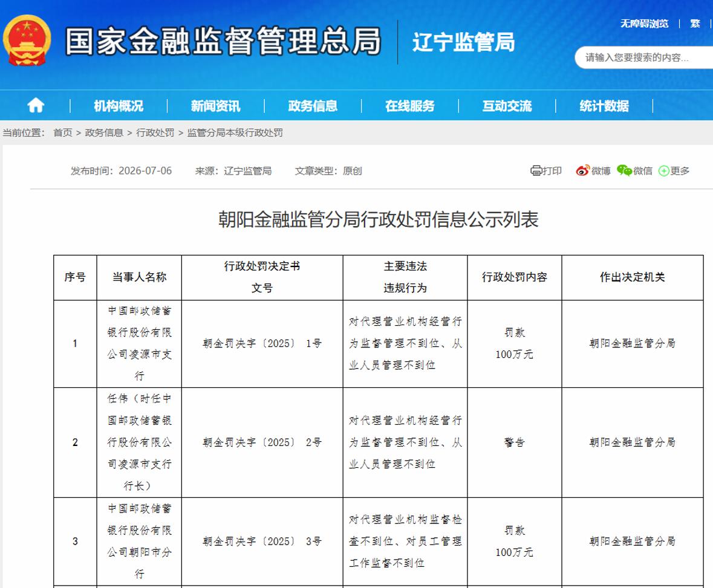Click the search input field
Screen dimensions: 713x588
(644, 57)
